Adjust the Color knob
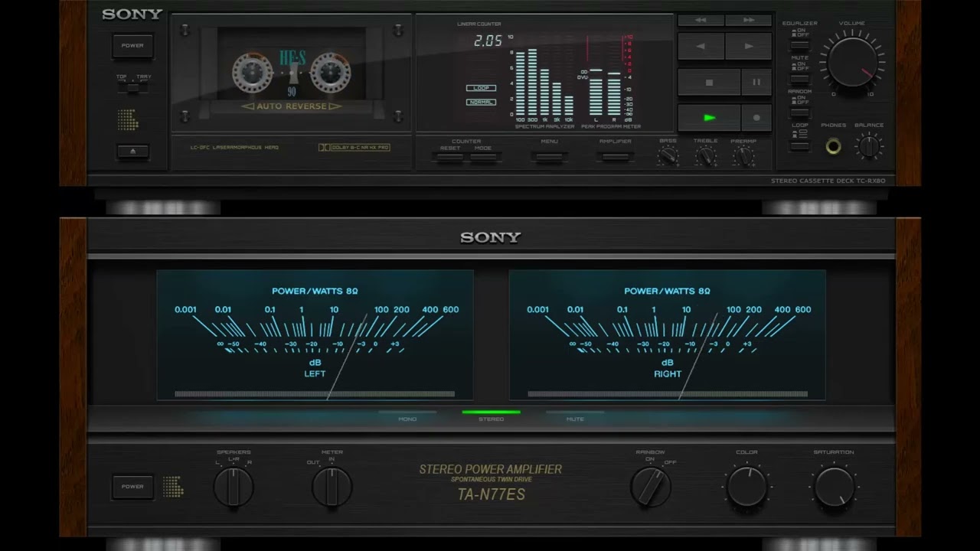Screen dimensions: 980x551 coord(746,486)
